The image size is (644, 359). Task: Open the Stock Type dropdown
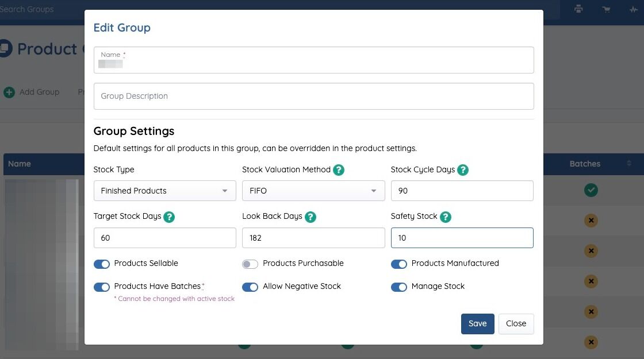point(164,191)
